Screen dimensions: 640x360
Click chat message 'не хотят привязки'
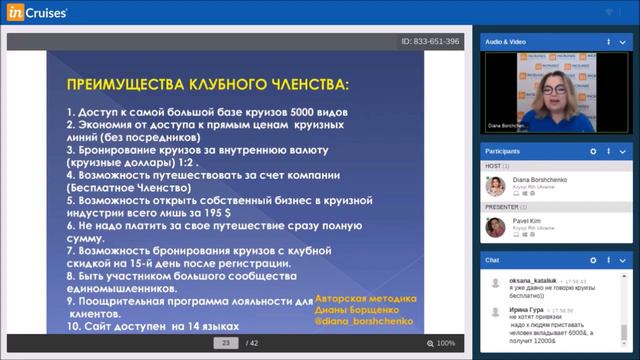pos(535,317)
